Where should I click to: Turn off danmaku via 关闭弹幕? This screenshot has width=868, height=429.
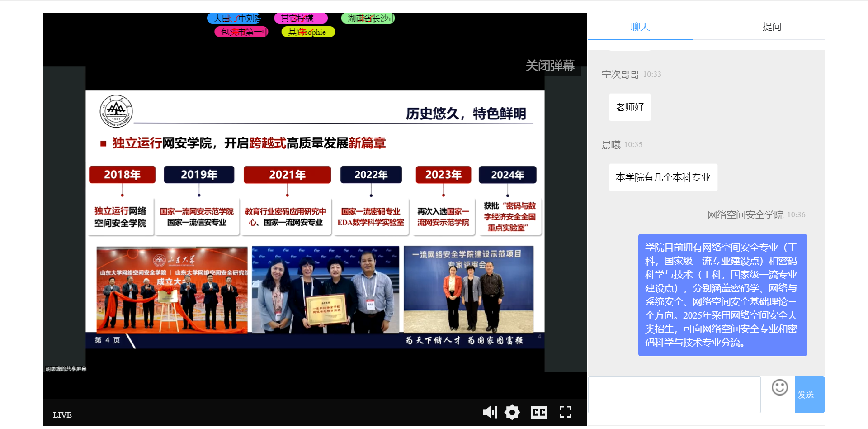550,66
